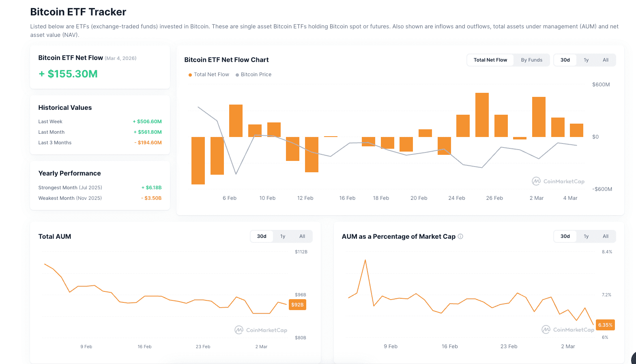
Task: Click CoinMarketCap watermark in AUM Percentage chart
Action: pyautogui.click(x=546, y=330)
